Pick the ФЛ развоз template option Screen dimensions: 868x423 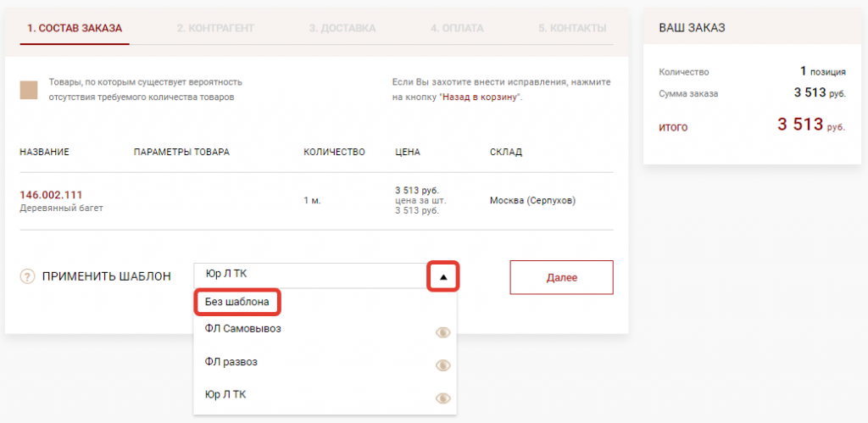(231, 362)
